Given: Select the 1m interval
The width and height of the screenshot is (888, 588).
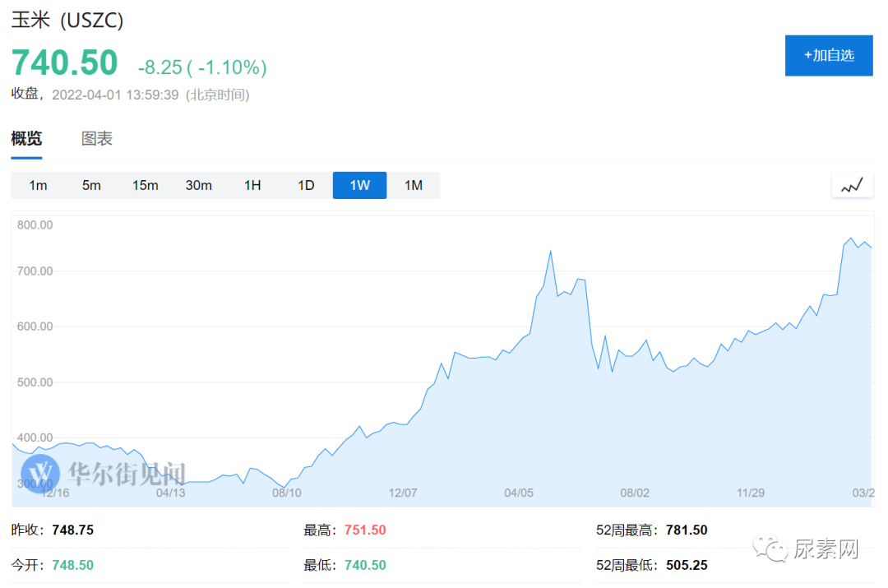Looking at the screenshot, I should (x=38, y=185).
